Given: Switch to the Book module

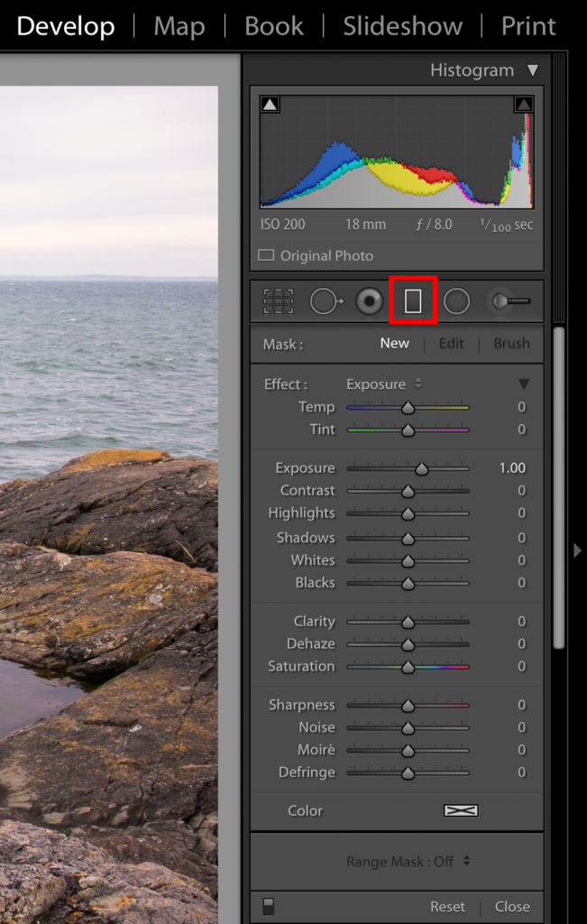Looking at the screenshot, I should [274, 26].
